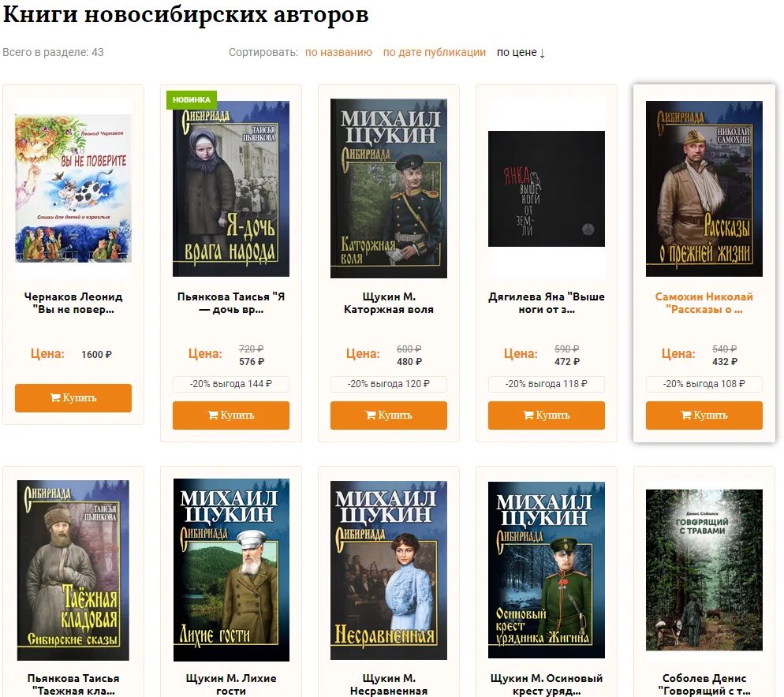784x697 pixels.
Task: Open the "Таёжная кладовая" book cover
Action: pos(73,570)
